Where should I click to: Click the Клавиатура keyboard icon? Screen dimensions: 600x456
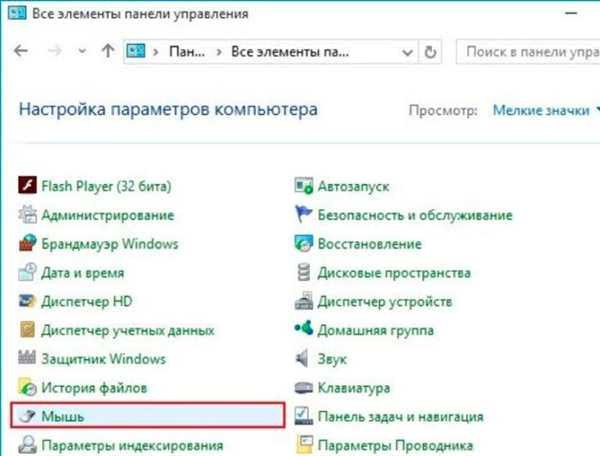pos(304,388)
